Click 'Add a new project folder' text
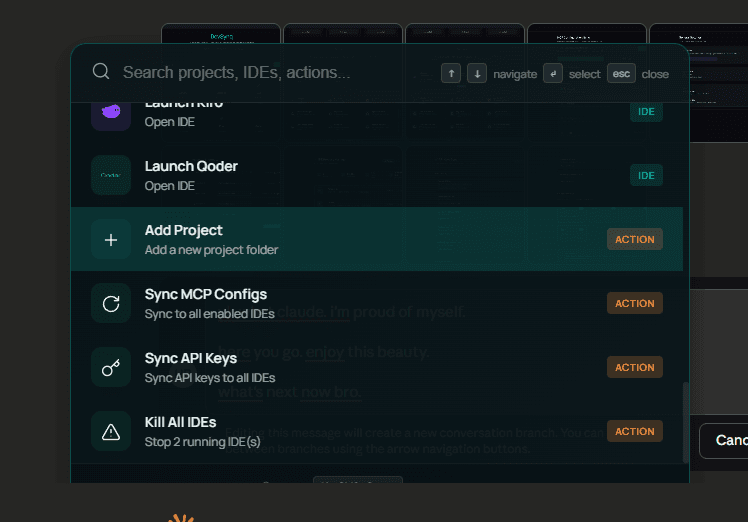Viewport: 748px width, 522px height. 211,250
